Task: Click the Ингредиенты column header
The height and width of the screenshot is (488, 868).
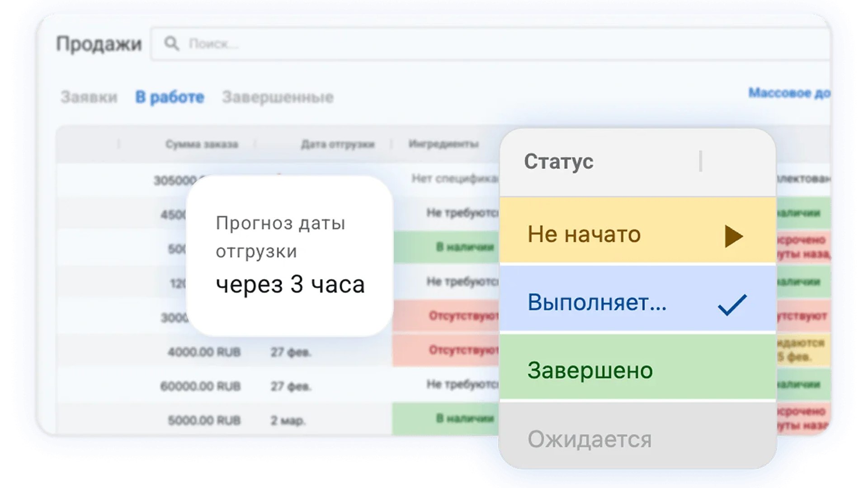Action: 443,144
